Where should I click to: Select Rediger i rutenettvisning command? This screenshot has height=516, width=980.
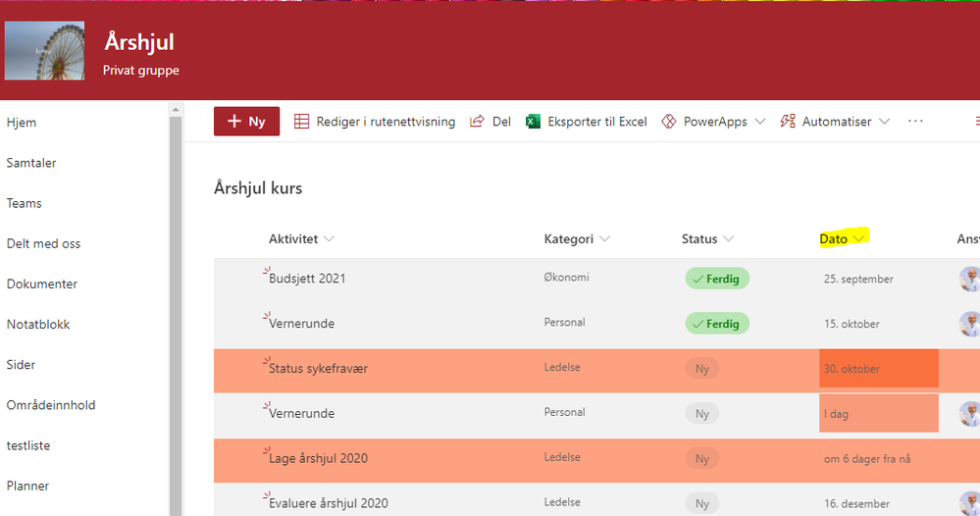pyautogui.click(x=385, y=122)
